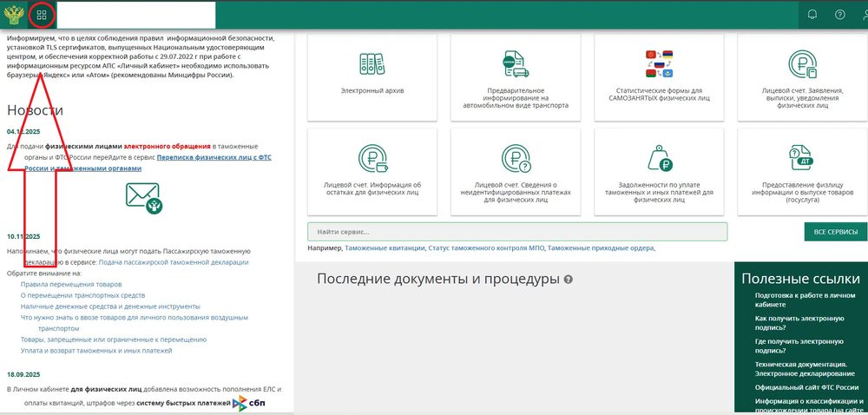868x415 pixels.
Task: Open Уплата и возврат таможенных платежей link
Action: tap(96, 351)
